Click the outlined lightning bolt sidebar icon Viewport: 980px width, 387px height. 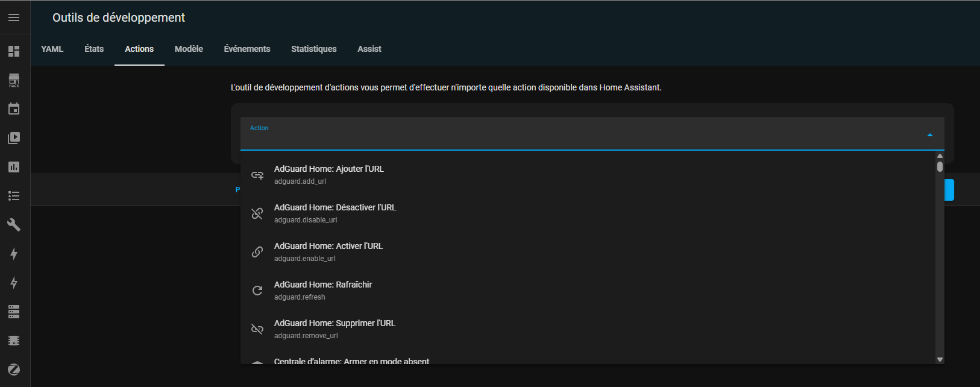tap(14, 283)
